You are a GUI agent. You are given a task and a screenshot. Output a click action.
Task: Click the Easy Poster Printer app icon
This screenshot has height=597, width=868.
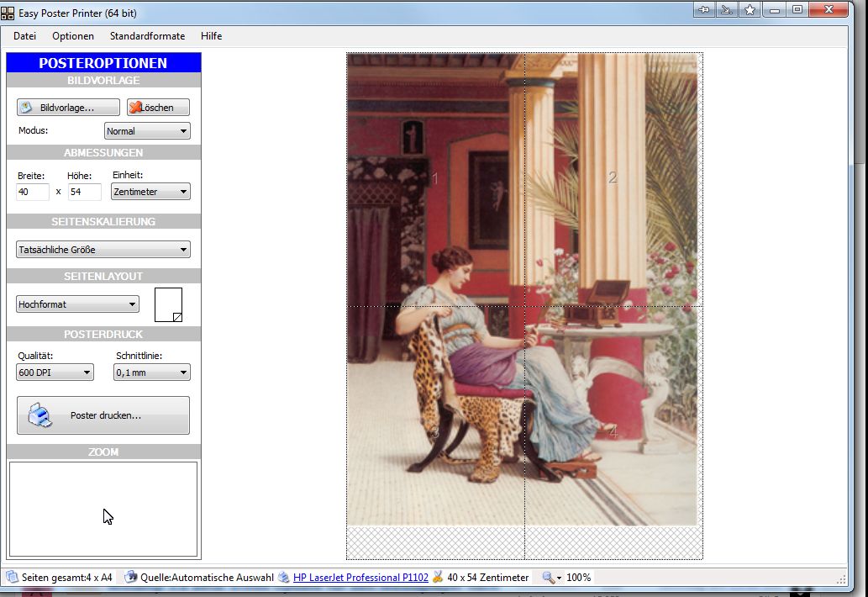8,13
